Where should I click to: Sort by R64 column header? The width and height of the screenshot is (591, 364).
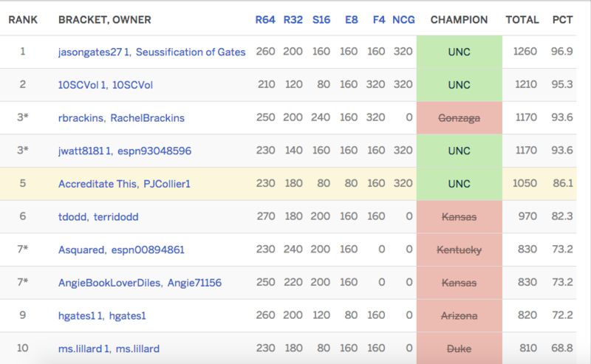tap(265, 20)
